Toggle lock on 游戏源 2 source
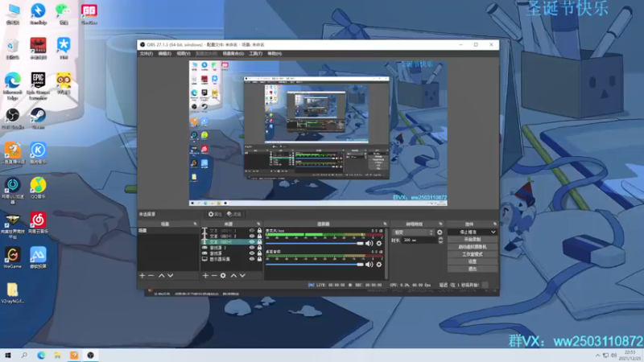644x362 pixels. point(259,248)
